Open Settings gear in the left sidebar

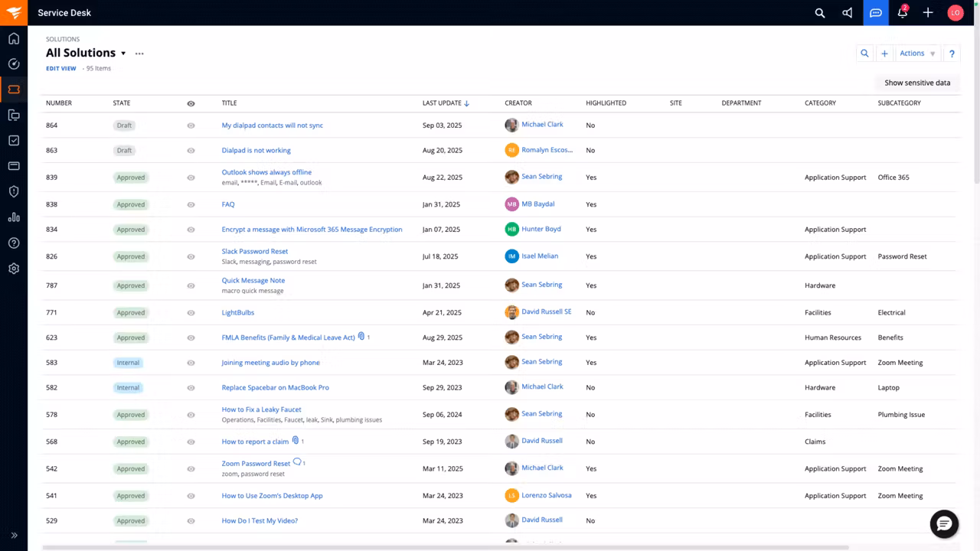13,269
